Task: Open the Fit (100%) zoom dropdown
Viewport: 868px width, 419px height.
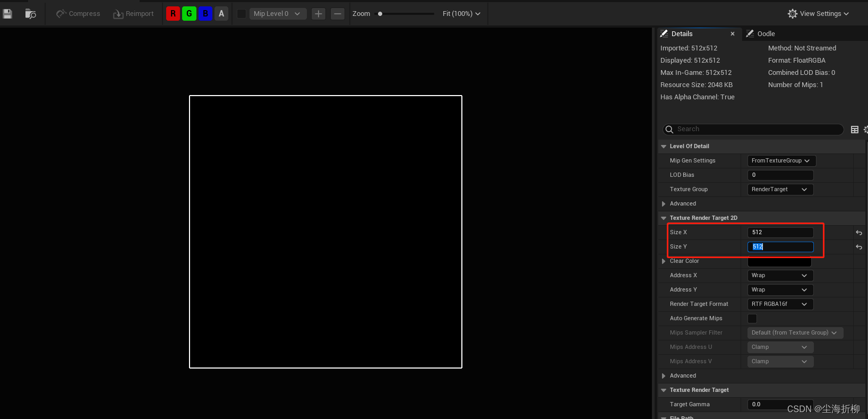Action: [x=461, y=14]
